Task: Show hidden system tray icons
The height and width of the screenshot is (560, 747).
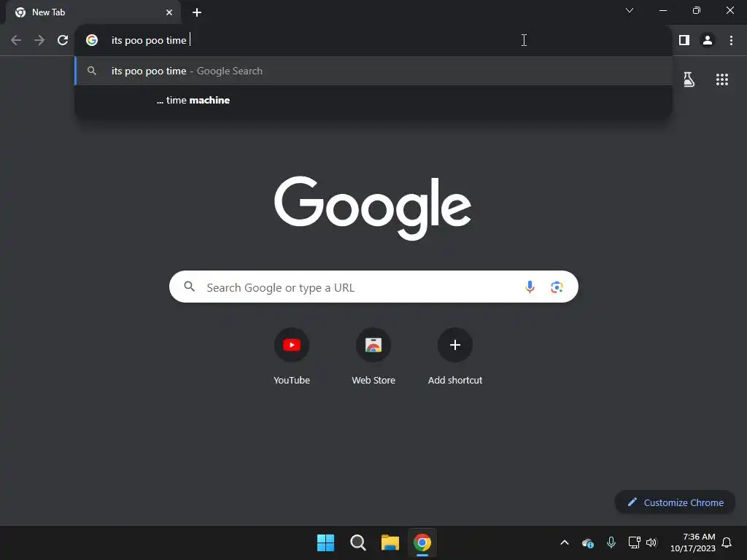Action: tap(565, 542)
